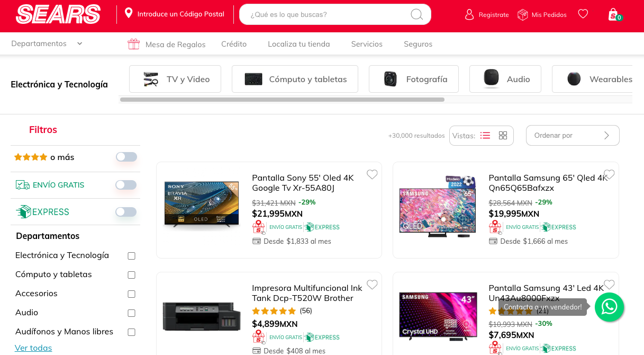644x355 pixels.
Task: Switch to list view icon
Action: pos(485,136)
